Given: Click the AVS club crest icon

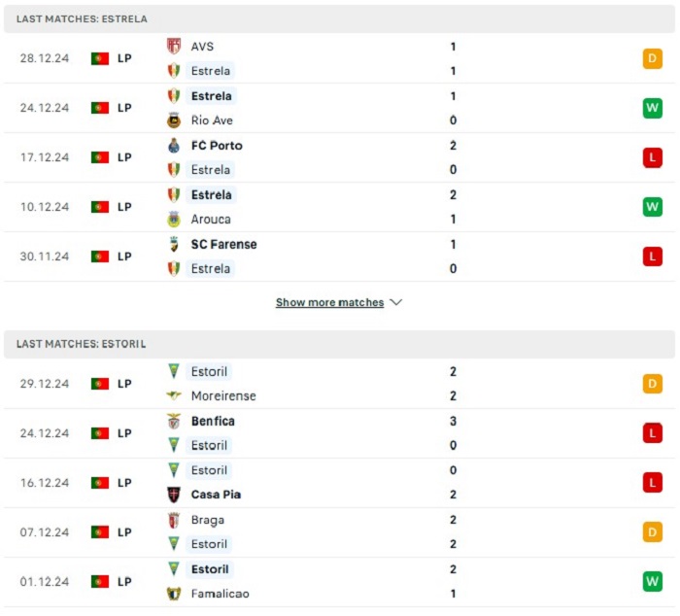Looking at the screenshot, I should click(174, 46).
